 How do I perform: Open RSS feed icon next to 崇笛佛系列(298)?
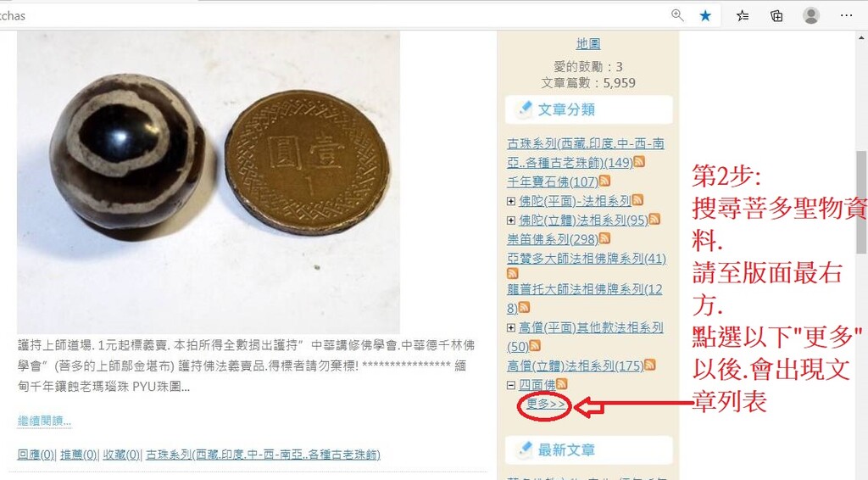point(604,238)
